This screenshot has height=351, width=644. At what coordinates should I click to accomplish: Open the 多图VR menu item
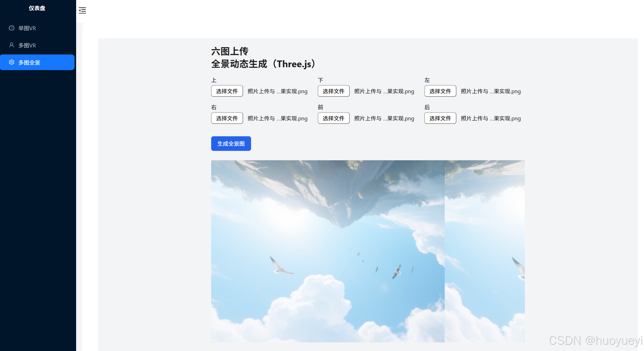[x=27, y=45]
